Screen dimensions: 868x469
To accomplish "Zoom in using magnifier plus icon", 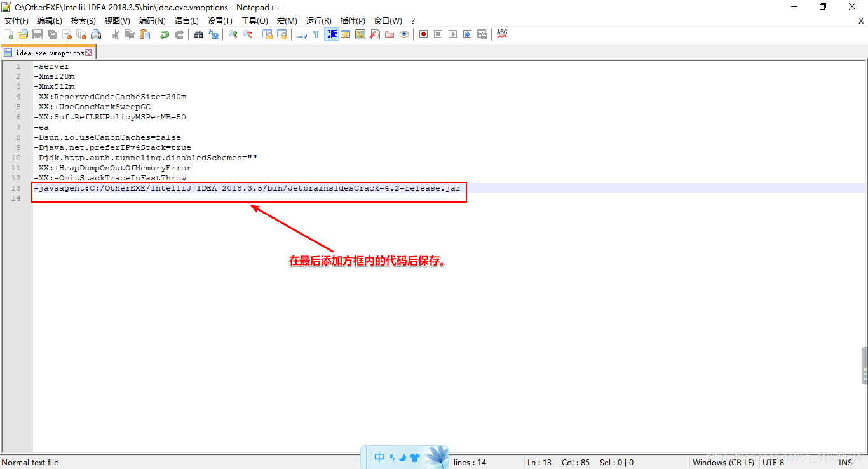I will tap(233, 34).
